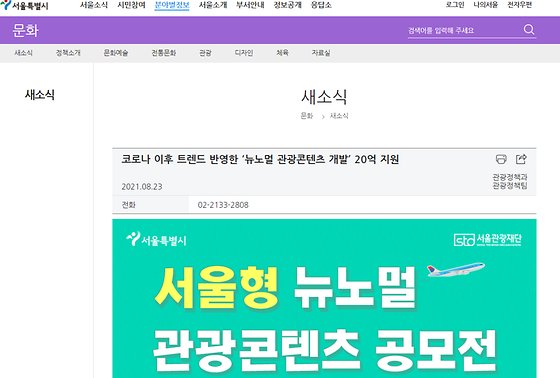Click the airplane graphic in banner
This screenshot has height=378, width=560.
click(455, 270)
